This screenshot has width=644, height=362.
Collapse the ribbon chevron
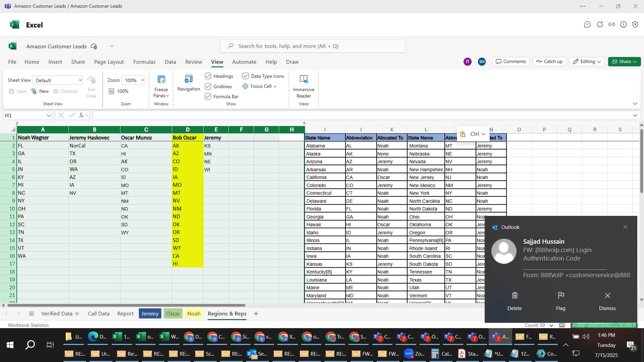click(635, 104)
